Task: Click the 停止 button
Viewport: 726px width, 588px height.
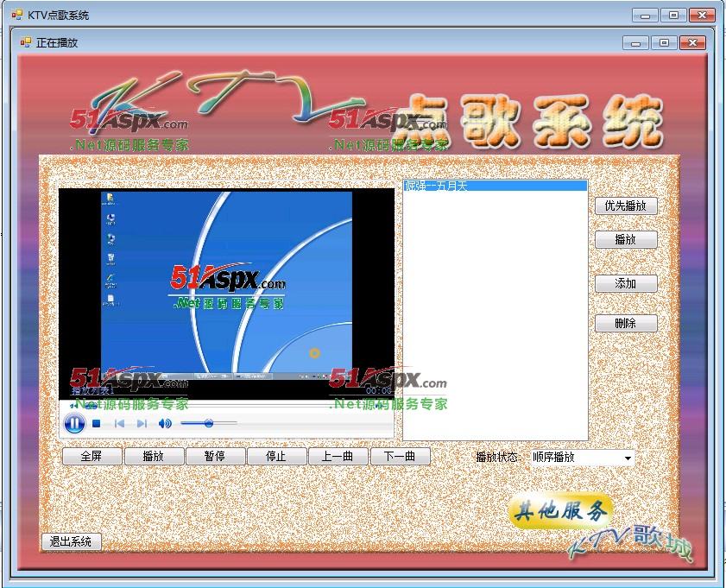Action: pyautogui.click(x=276, y=456)
